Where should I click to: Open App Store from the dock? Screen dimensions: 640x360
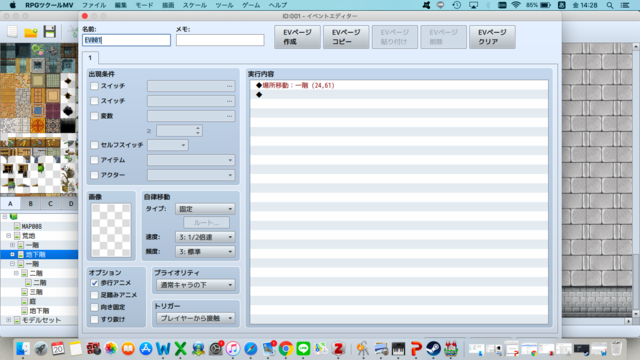click(146, 349)
